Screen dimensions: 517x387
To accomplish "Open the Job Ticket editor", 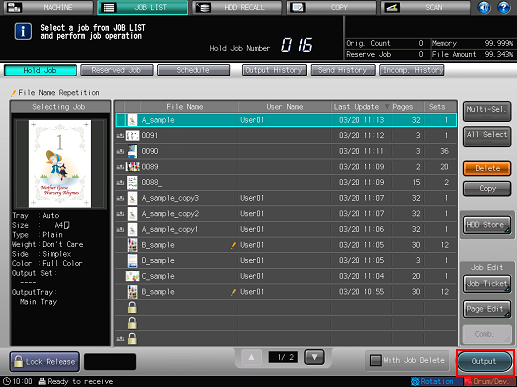I will 487,284.
